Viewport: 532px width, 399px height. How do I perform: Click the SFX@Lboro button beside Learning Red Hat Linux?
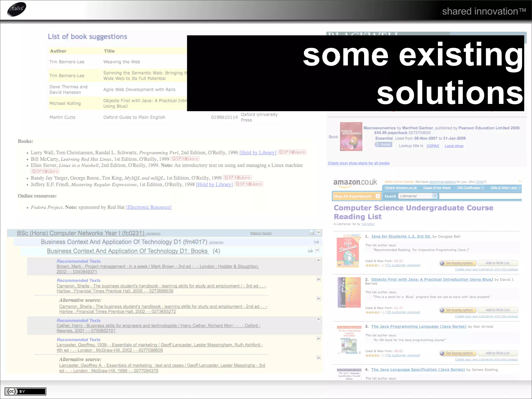[185, 158]
